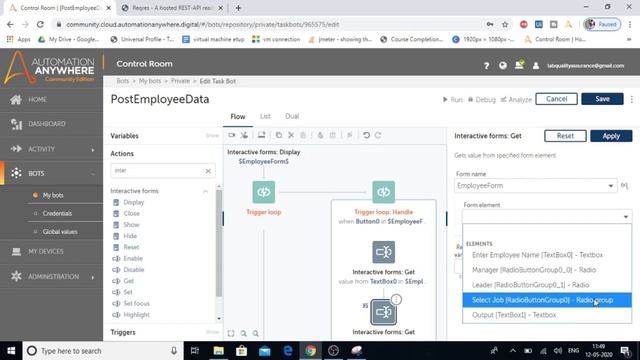Bookmark this page with the star icon

pyautogui.click(x=505, y=24)
